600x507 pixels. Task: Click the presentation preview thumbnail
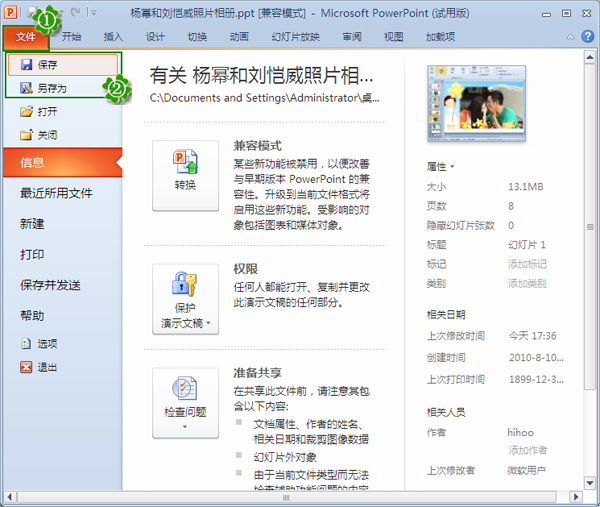476,103
